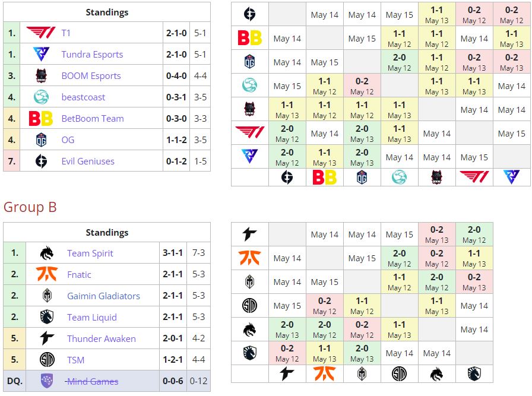532x396 pixels.
Task: Click the beastcoast logo in standings list
Action: [41, 97]
